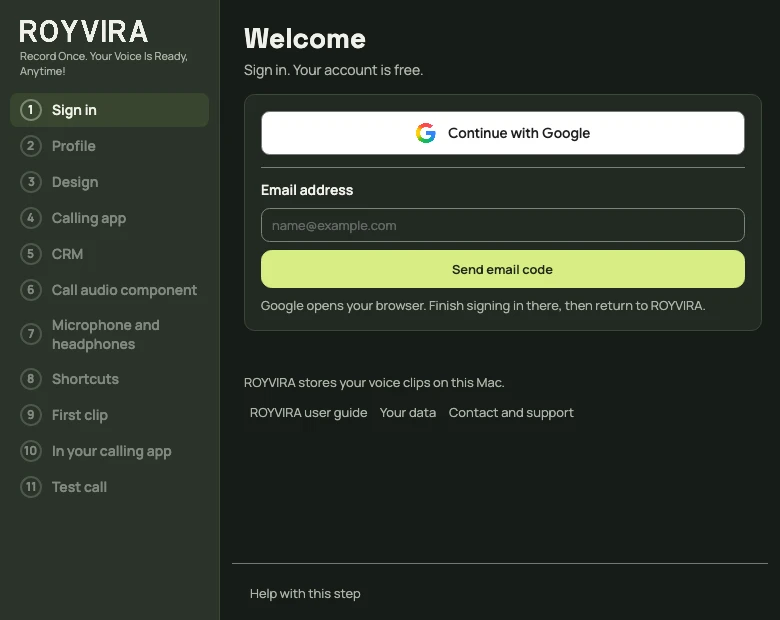Open Microphone and headphones step
Viewport: 780px width, 620px height.
(x=109, y=334)
